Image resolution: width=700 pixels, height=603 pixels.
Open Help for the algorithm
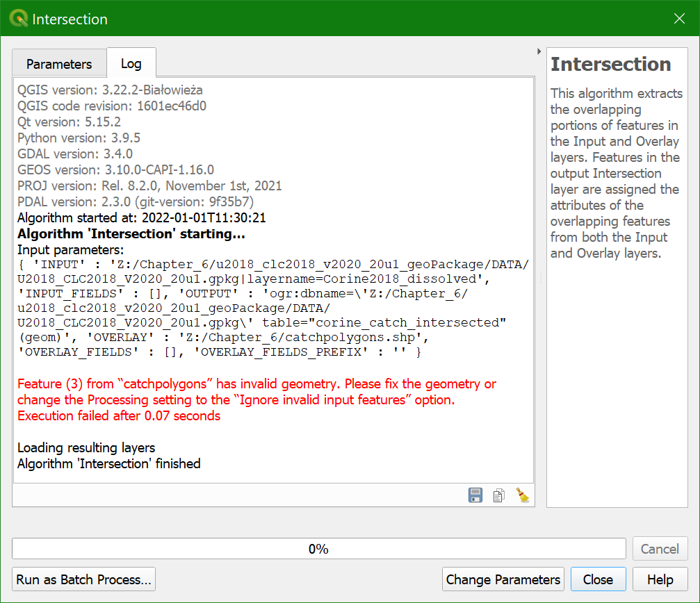pyautogui.click(x=660, y=579)
